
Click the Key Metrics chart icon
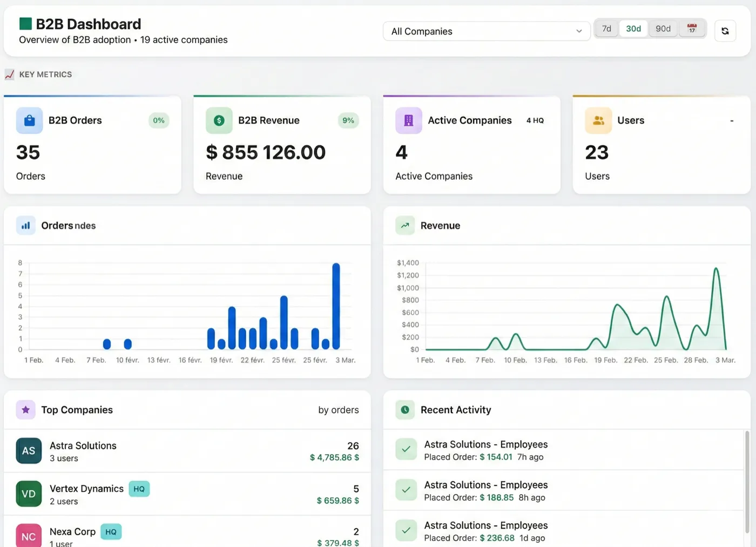[x=9, y=75]
